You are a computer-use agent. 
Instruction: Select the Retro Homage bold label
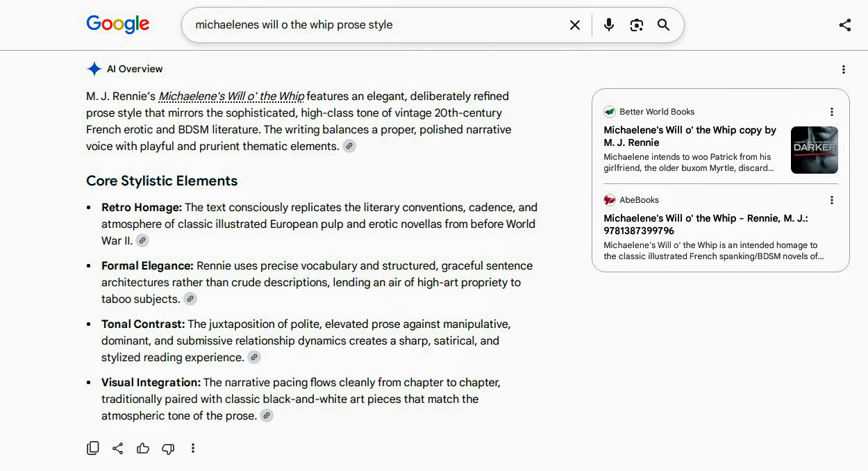point(142,207)
